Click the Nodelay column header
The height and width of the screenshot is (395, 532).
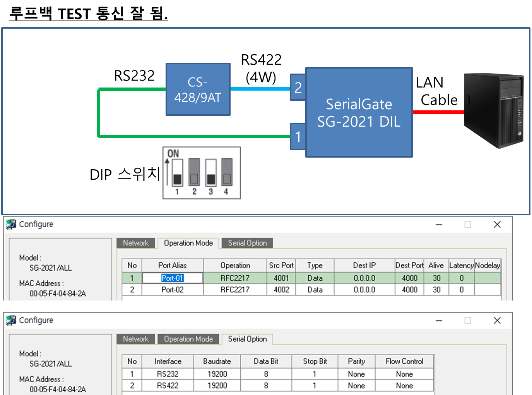488,265
